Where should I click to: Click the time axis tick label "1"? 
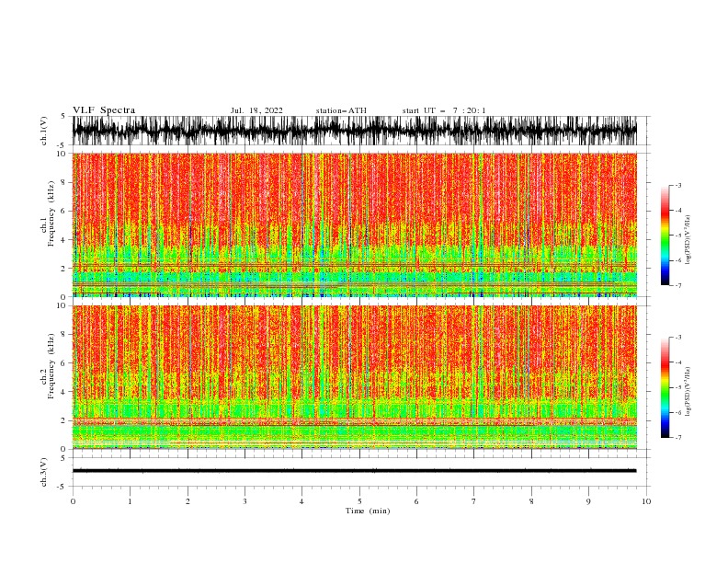click(x=130, y=501)
